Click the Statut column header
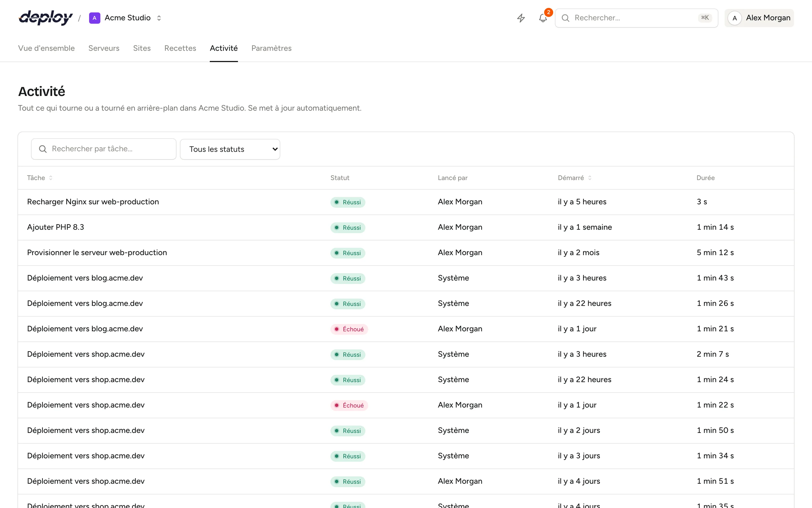This screenshot has width=812, height=508. pos(339,178)
